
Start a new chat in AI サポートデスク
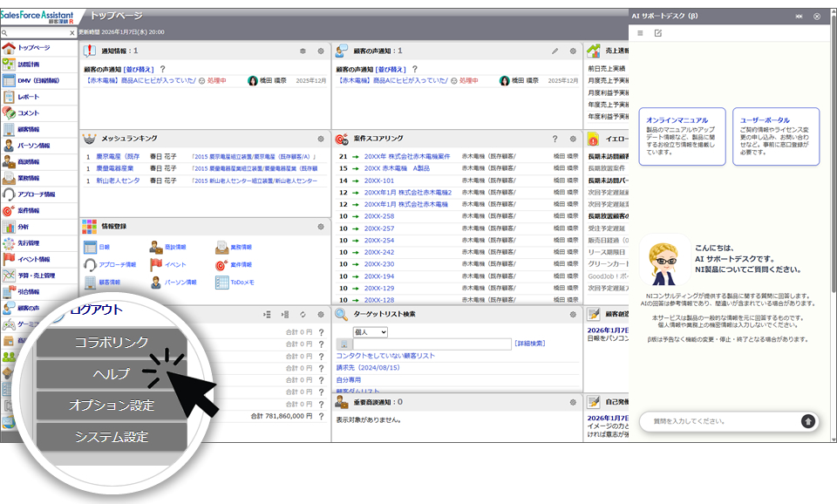coord(658,33)
